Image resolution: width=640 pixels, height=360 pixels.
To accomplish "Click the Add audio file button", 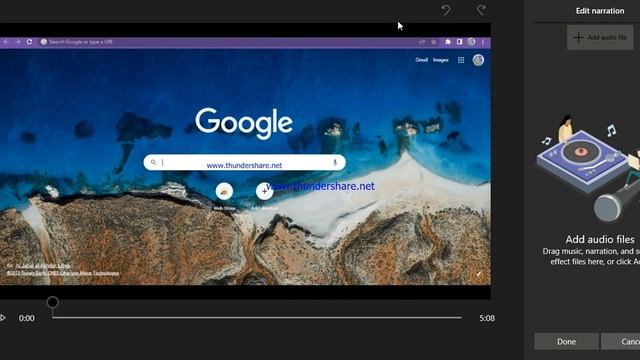I will pos(600,38).
